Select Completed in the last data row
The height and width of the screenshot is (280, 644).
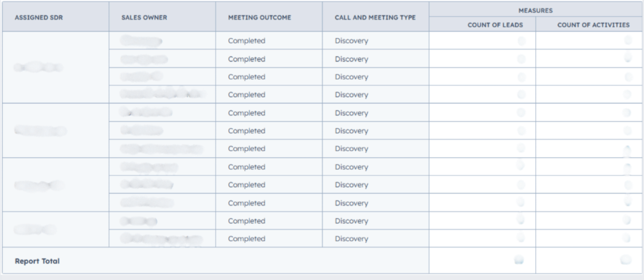pyautogui.click(x=246, y=239)
